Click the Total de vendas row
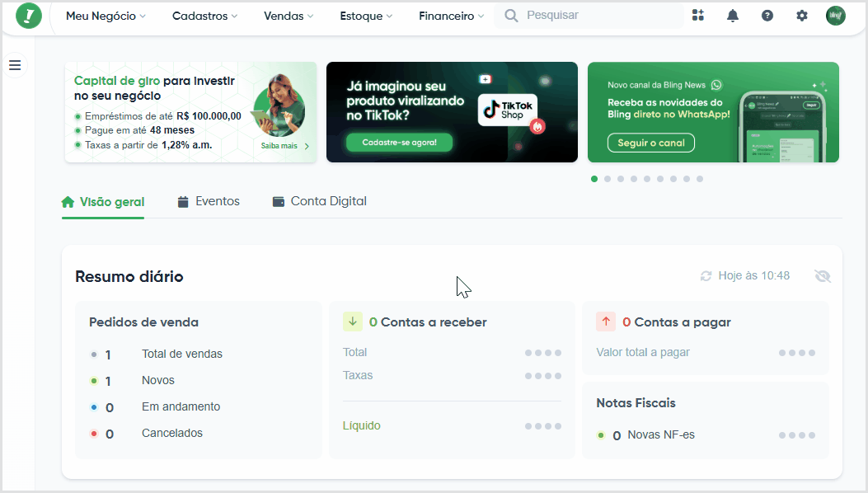868x493 pixels. point(157,354)
